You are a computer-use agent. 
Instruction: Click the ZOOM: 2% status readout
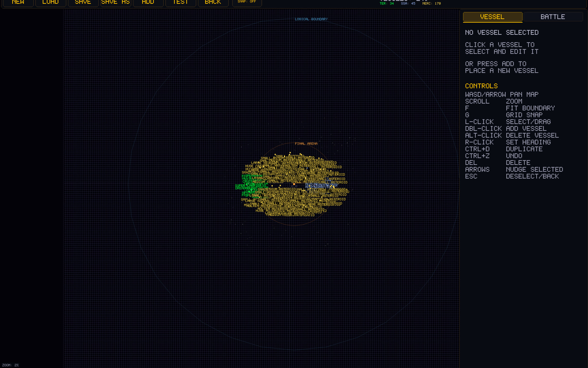coord(10,365)
